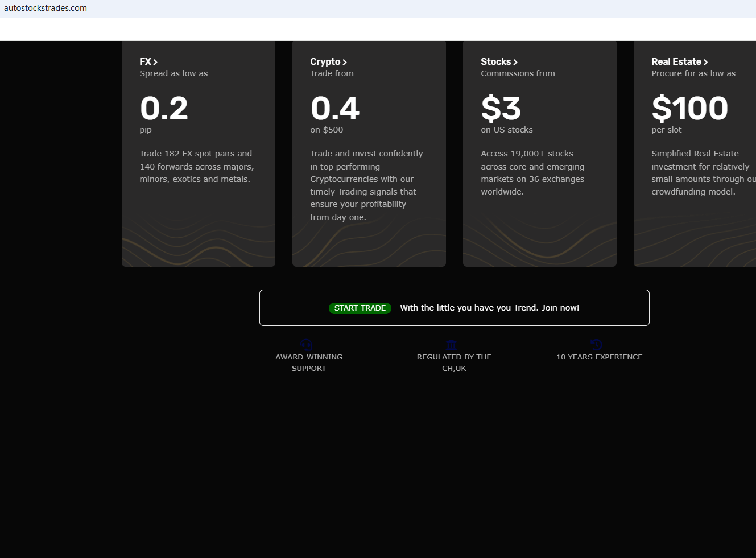Click the AWARD-WINNING SUPPORT label
Screen dimensions: 756x558
coord(309,362)
